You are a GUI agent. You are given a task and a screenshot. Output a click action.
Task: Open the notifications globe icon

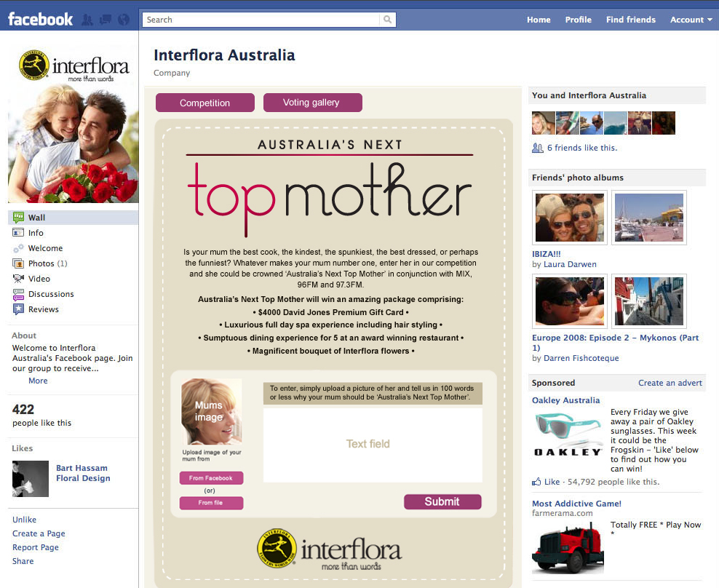click(123, 20)
